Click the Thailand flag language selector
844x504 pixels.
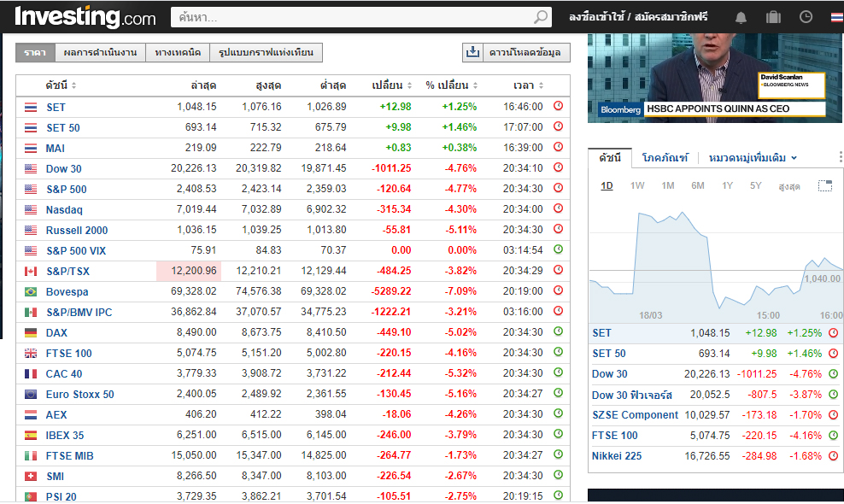click(837, 17)
